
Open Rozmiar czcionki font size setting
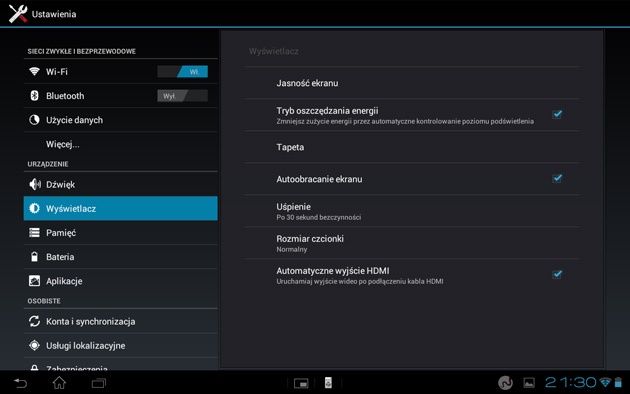click(412, 243)
